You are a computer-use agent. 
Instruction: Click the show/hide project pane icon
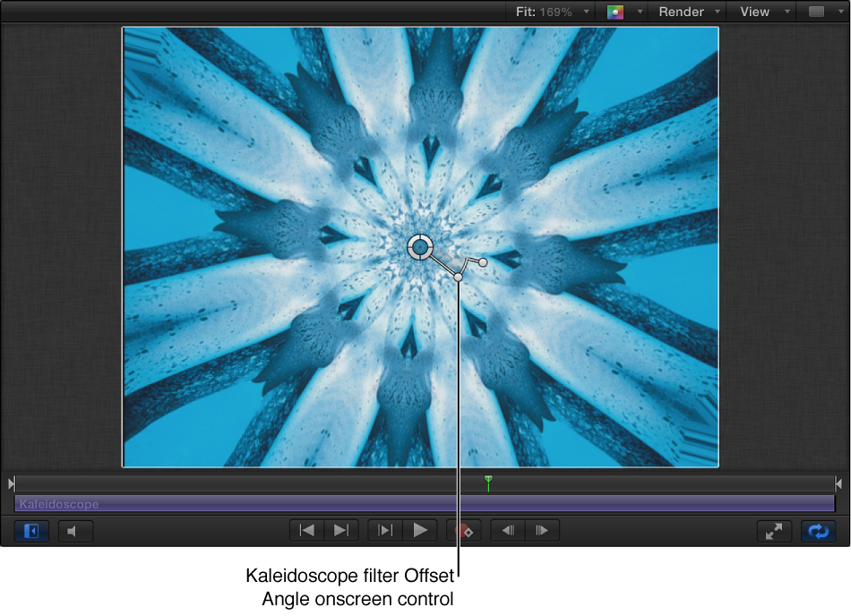pyautogui.click(x=30, y=530)
